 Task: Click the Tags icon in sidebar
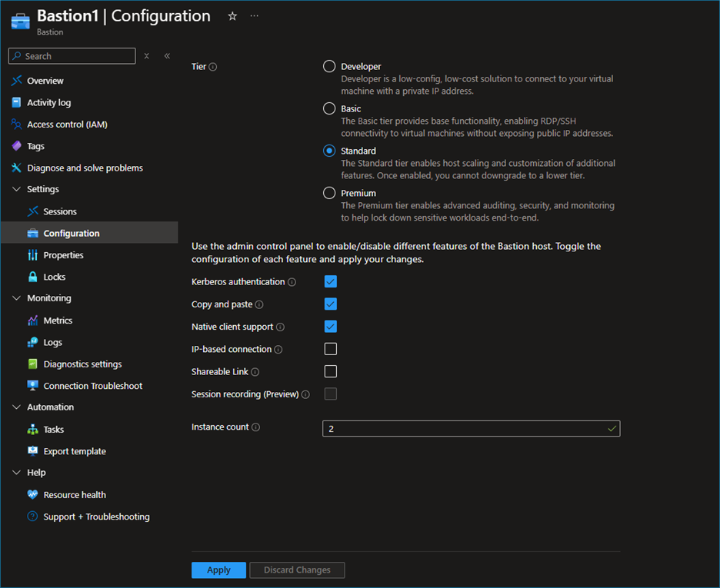pos(16,146)
